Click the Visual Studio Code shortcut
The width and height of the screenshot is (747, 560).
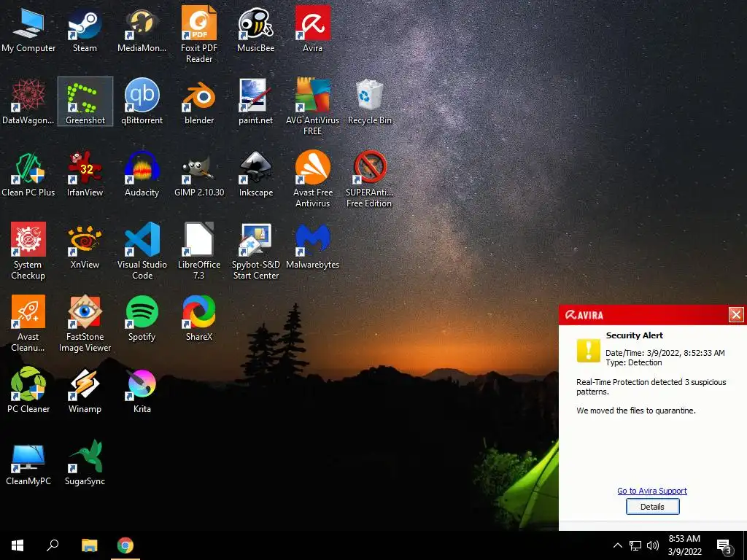click(142, 251)
